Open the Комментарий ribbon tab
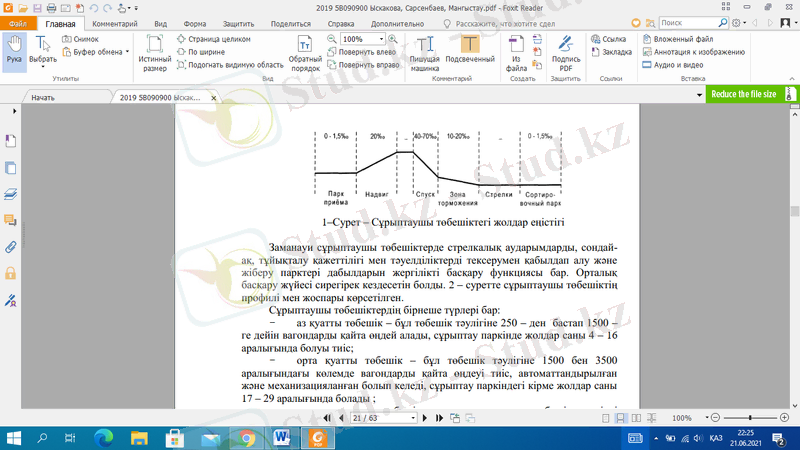The height and width of the screenshot is (450, 800). tap(114, 22)
